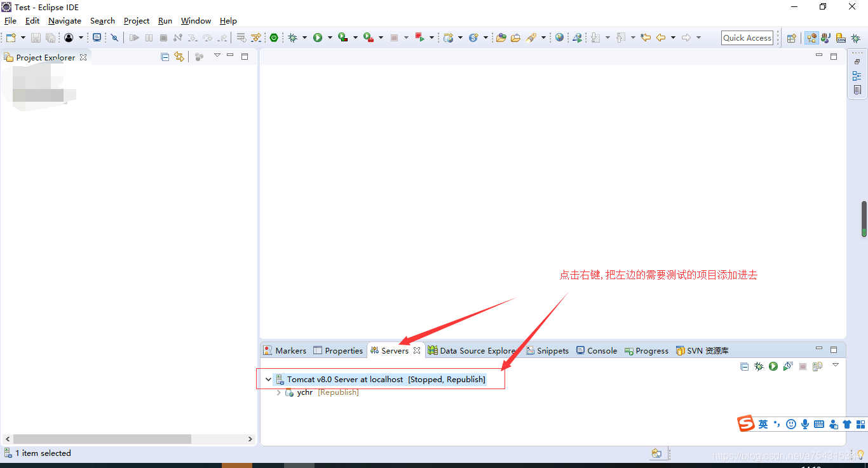
Task: Start the server in profile mode
Action: point(788,366)
